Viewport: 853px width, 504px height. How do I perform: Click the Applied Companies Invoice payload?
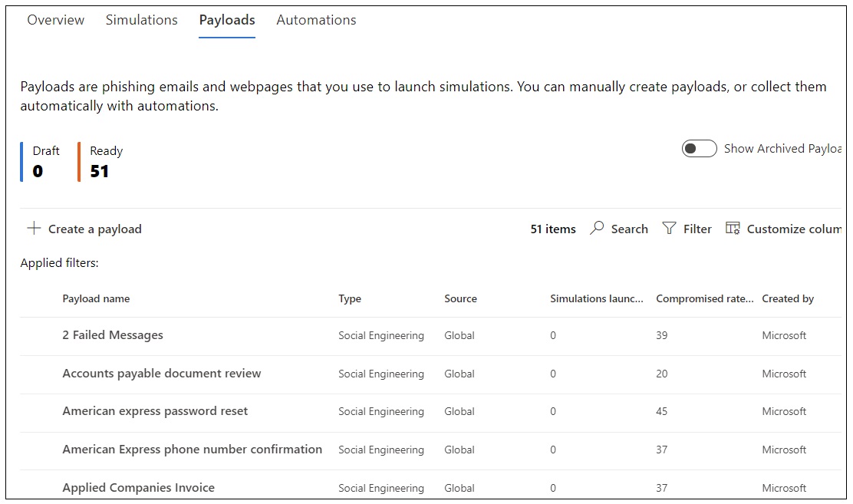[138, 488]
